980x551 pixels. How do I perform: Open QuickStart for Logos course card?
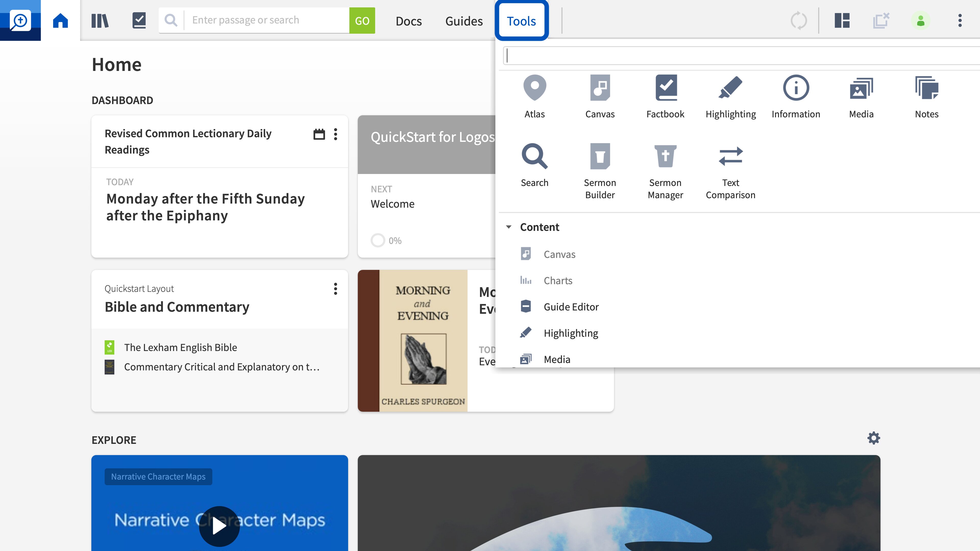click(433, 137)
